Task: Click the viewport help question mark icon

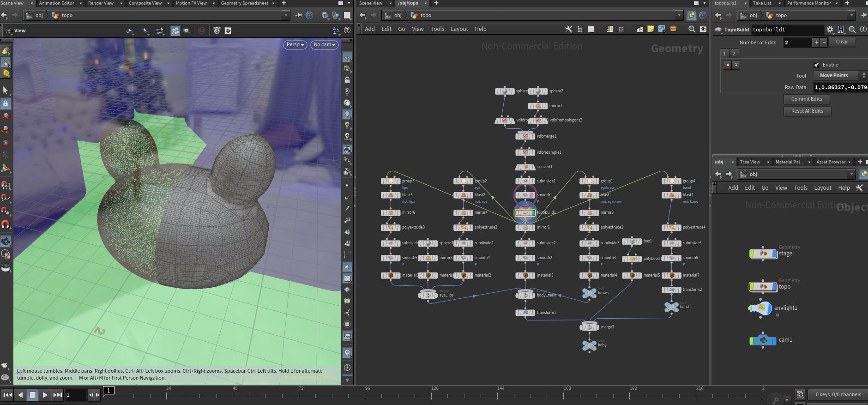Action: [x=347, y=30]
